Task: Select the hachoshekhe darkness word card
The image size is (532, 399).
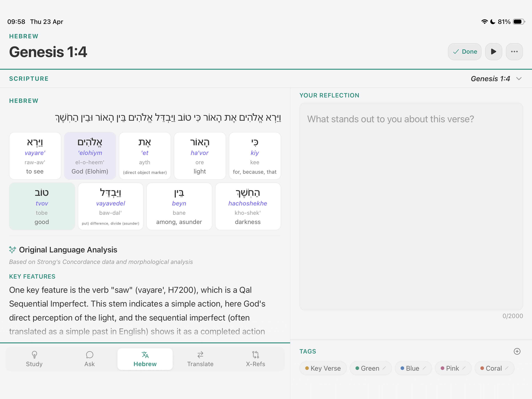Action: (x=248, y=207)
